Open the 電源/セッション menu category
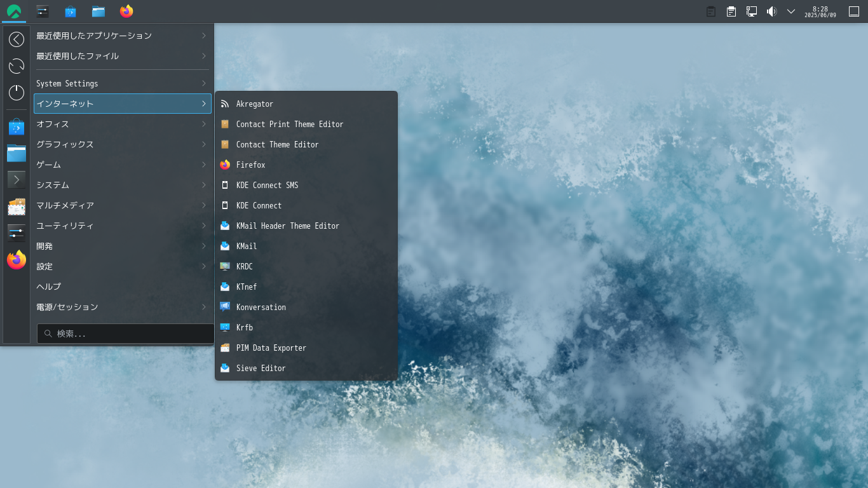The width and height of the screenshot is (868, 488). click(x=123, y=307)
